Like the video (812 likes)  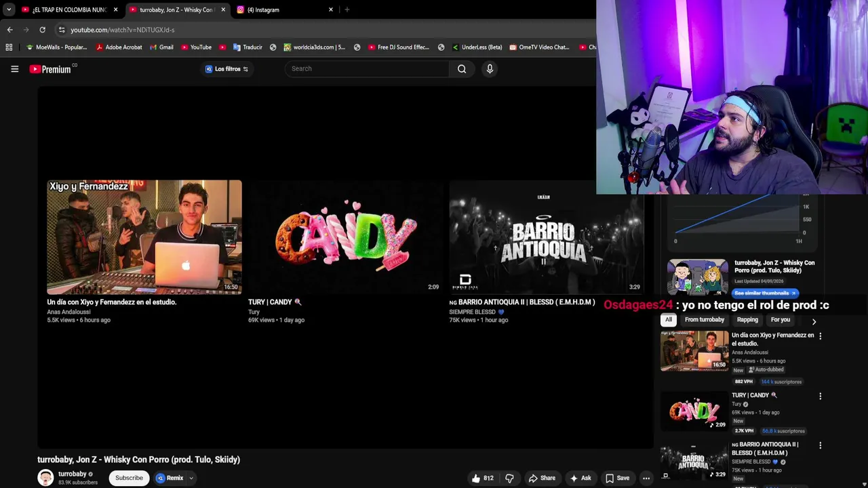point(482,478)
